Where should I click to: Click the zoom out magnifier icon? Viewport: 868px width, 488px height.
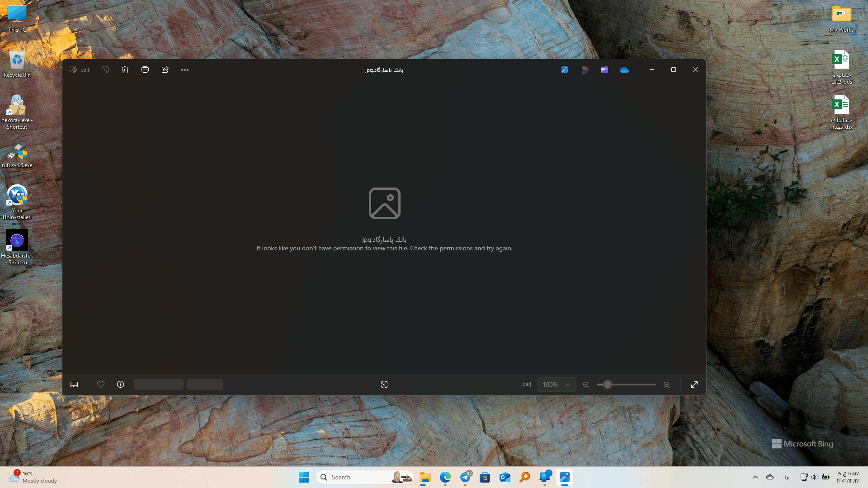586,385
